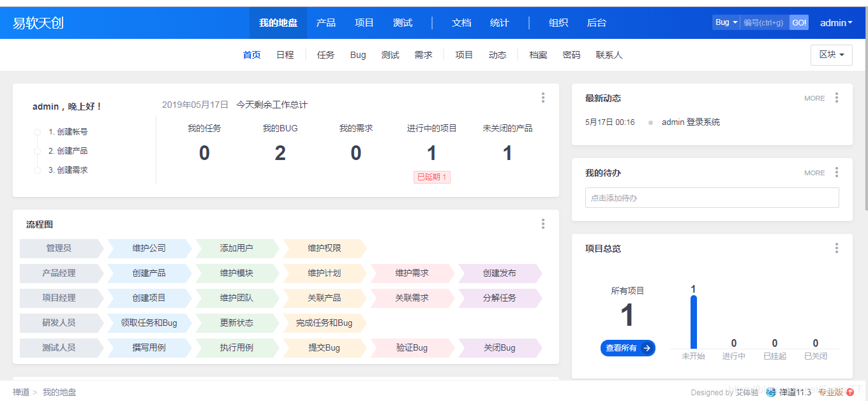
Task: Open the 后台 menu in the top bar
Action: pos(596,22)
